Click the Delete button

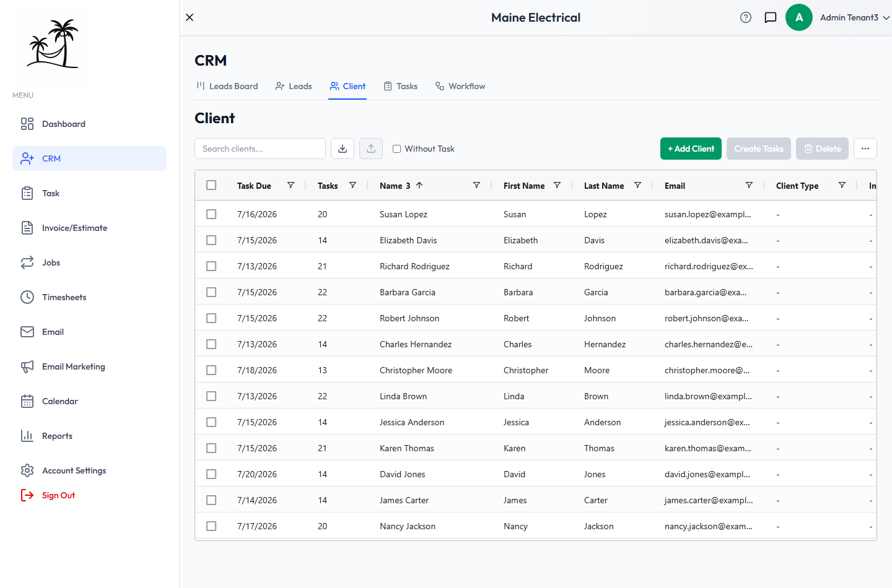[822, 149]
